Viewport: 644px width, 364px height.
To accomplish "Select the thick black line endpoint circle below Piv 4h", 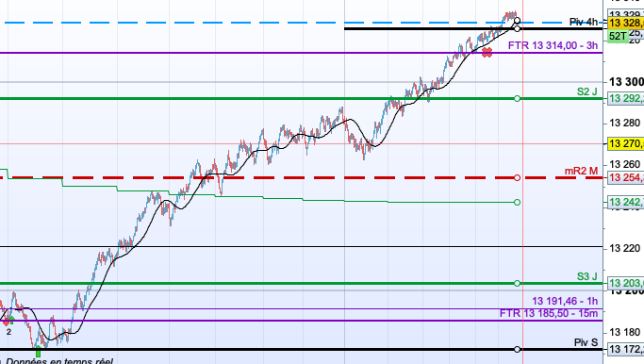I will tap(517, 28).
